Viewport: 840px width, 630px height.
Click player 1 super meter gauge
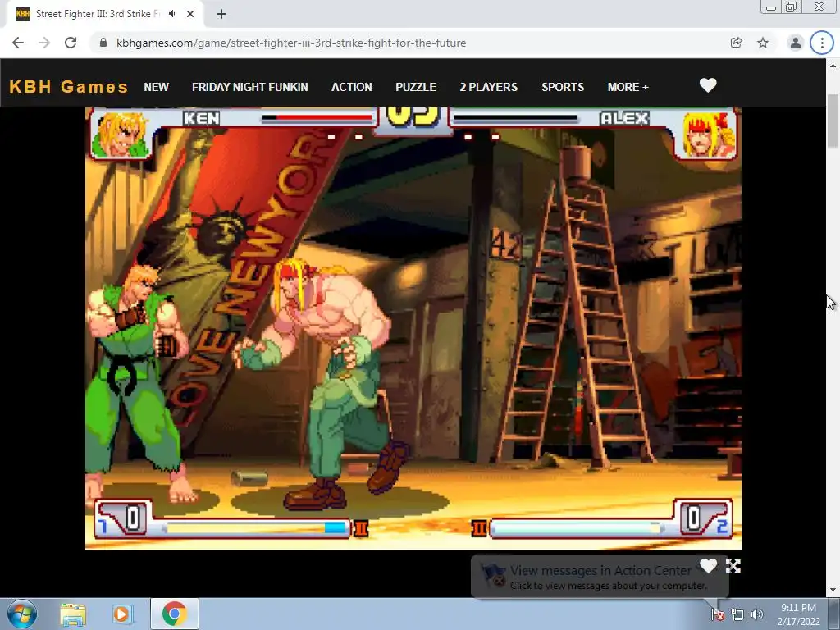(x=255, y=529)
